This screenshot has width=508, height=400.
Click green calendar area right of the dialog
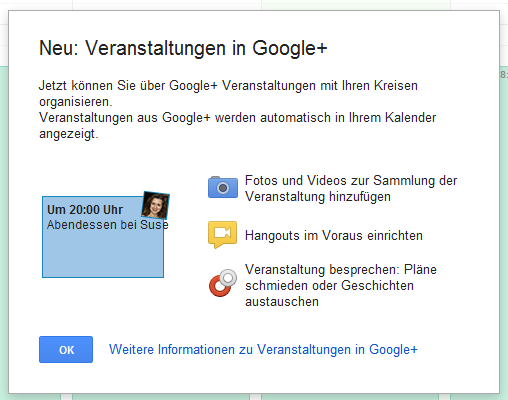(504, 233)
